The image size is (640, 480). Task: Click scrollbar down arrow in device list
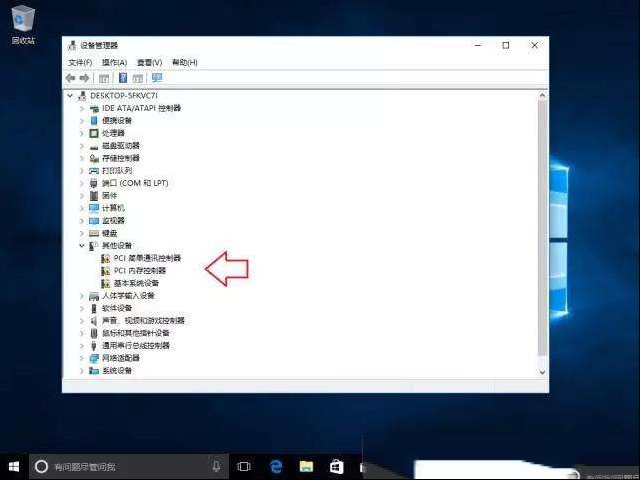(542, 371)
